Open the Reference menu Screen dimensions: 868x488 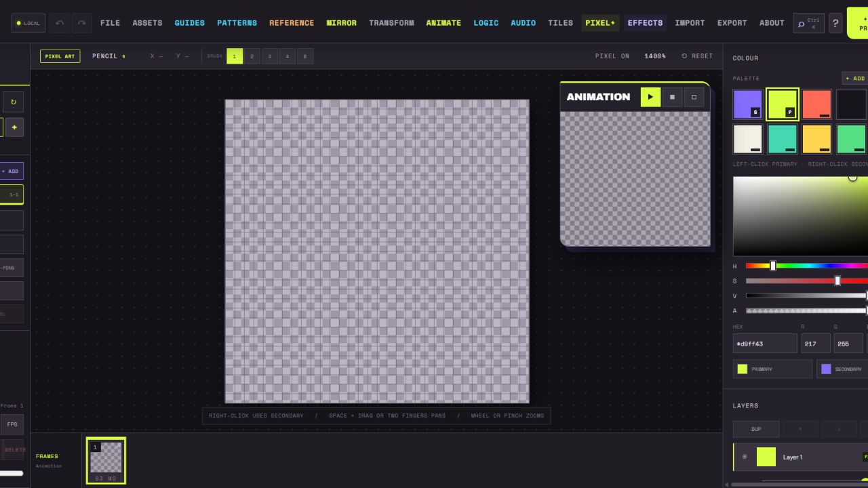click(292, 23)
